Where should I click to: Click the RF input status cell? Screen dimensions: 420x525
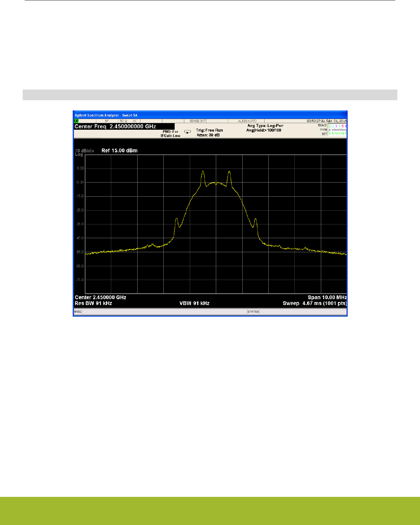tap(107, 121)
